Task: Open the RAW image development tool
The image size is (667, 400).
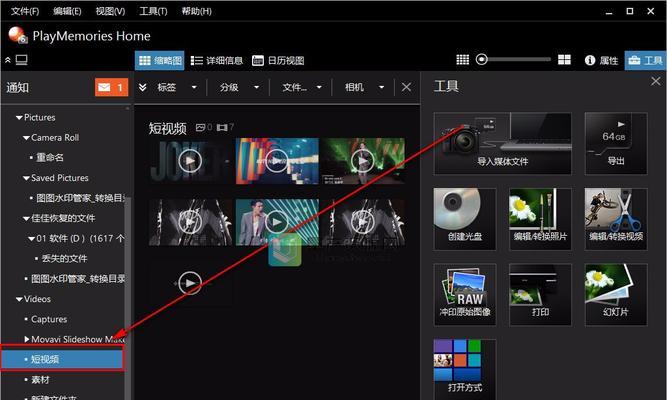Action: (x=465, y=294)
